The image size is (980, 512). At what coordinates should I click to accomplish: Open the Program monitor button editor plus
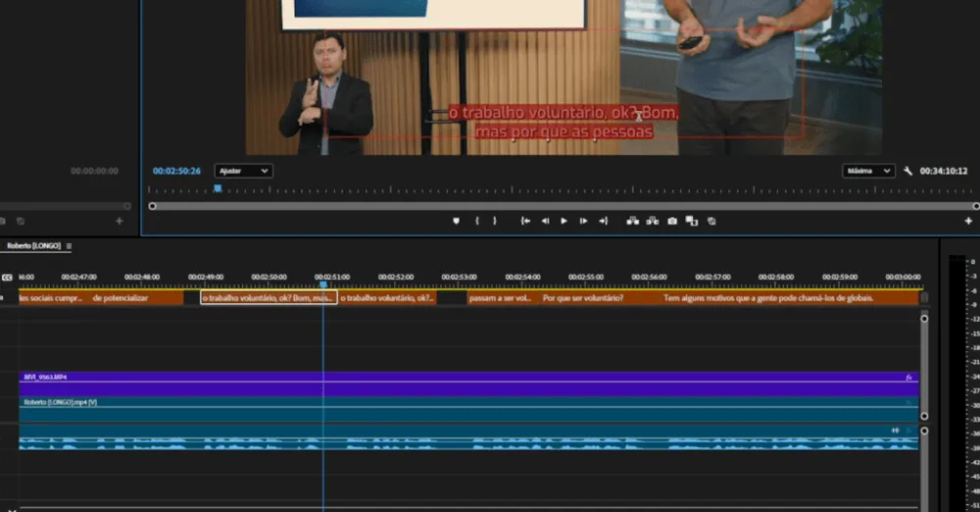point(968,221)
